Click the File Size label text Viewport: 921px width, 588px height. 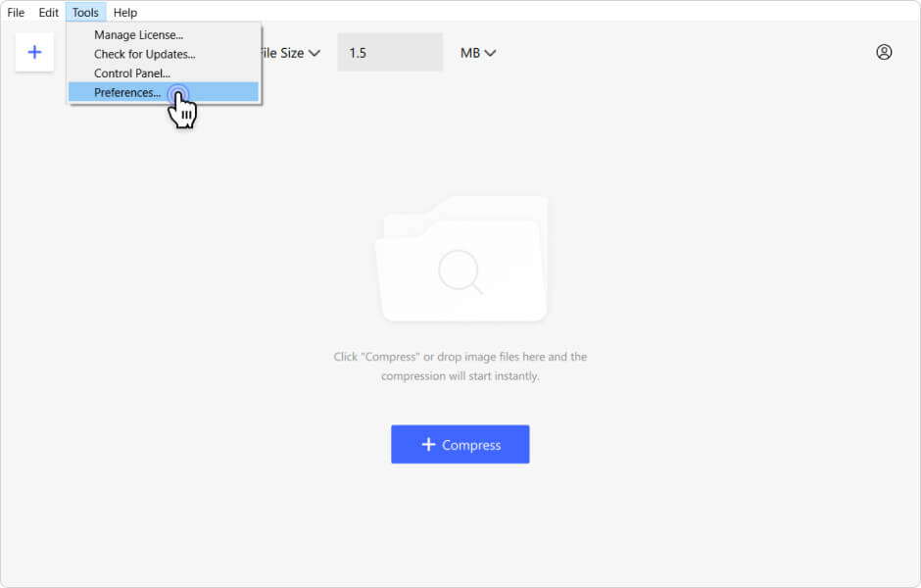click(x=281, y=53)
